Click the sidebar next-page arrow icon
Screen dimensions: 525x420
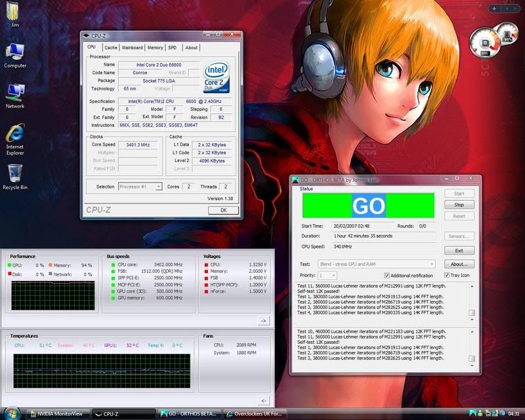click(x=515, y=9)
